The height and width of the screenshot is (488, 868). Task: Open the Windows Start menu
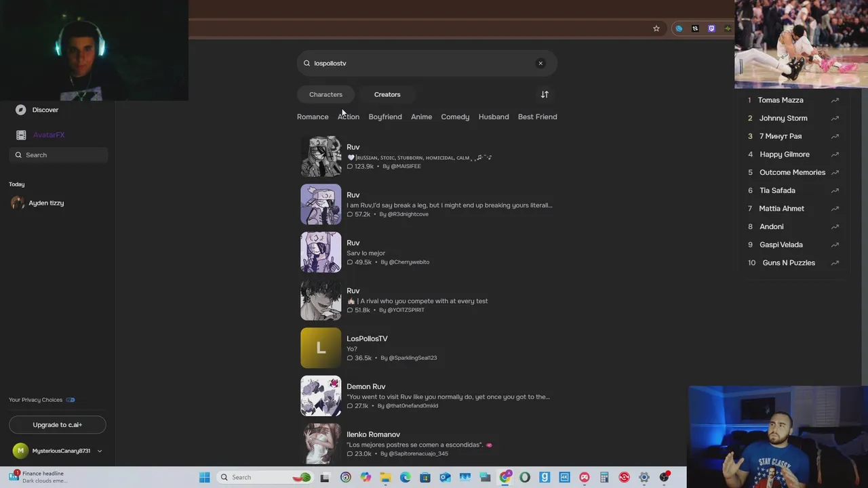coord(204,477)
